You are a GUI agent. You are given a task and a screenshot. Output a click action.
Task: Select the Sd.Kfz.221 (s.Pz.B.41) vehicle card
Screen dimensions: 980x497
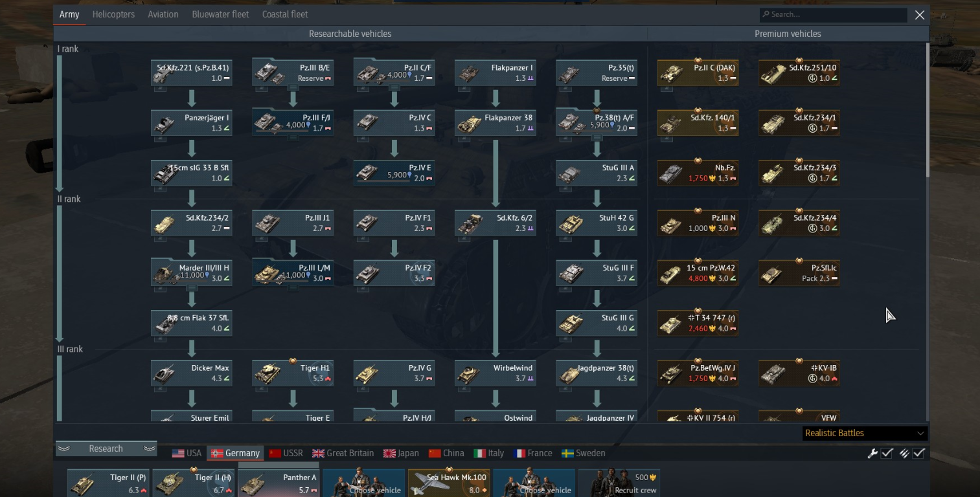tap(192, 72)
